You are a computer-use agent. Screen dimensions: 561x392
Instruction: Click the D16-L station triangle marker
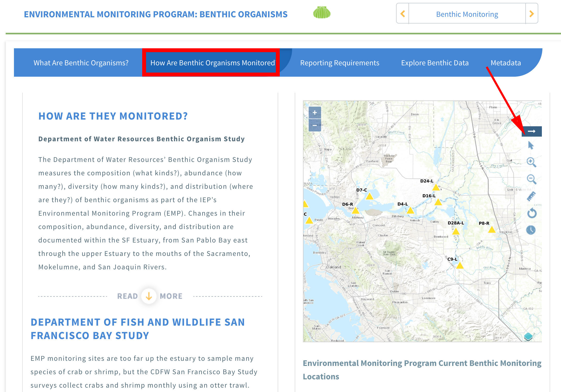pos(438,202)
